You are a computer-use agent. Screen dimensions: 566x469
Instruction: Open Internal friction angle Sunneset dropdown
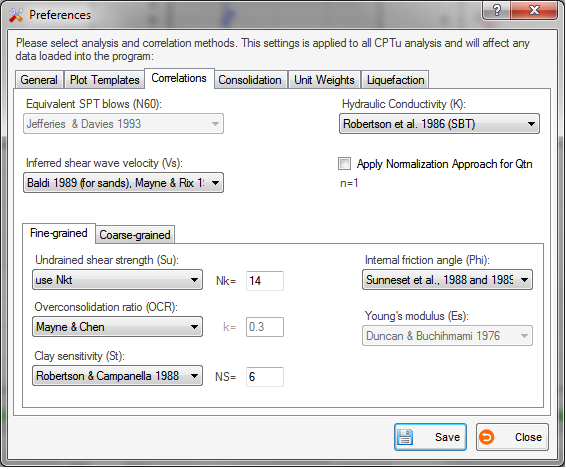pyautogui.click(x=447, y=280)
